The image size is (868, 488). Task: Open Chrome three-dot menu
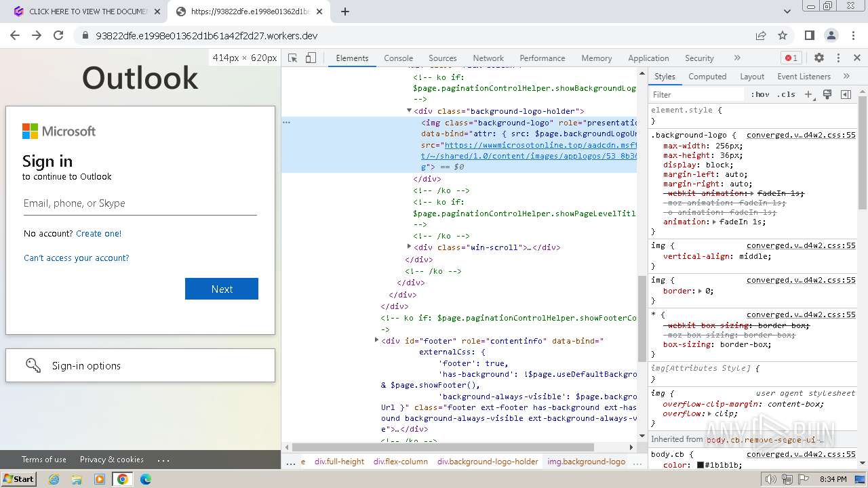[853, 35]
